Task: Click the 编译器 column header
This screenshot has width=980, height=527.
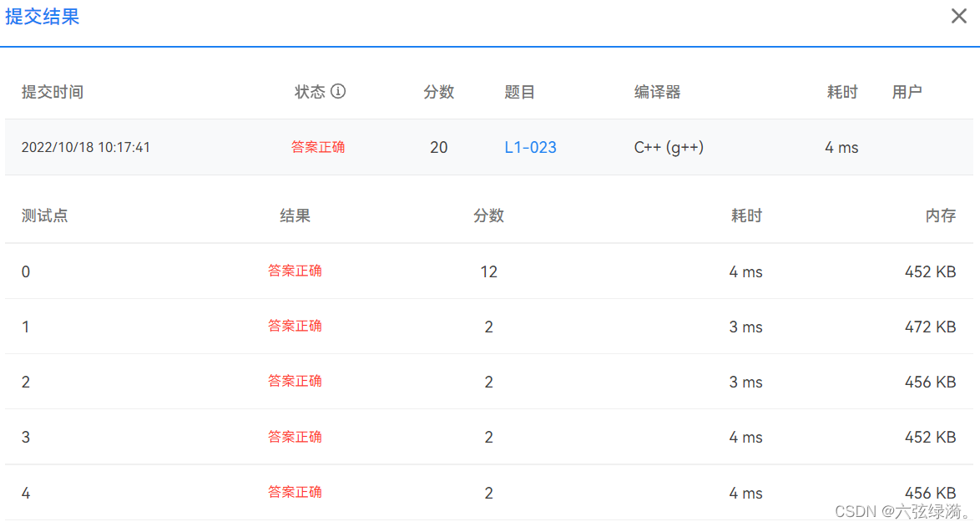Action: coord(656,92)
